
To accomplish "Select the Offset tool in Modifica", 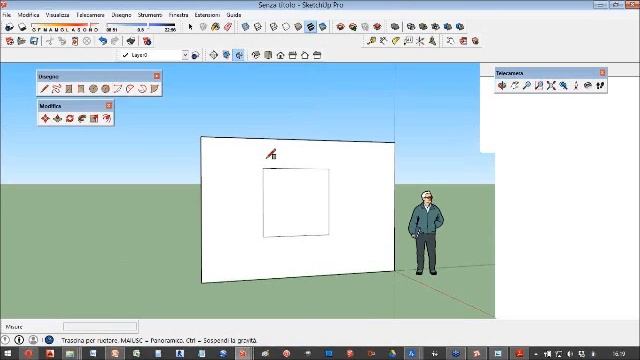I will click(107, 118).
